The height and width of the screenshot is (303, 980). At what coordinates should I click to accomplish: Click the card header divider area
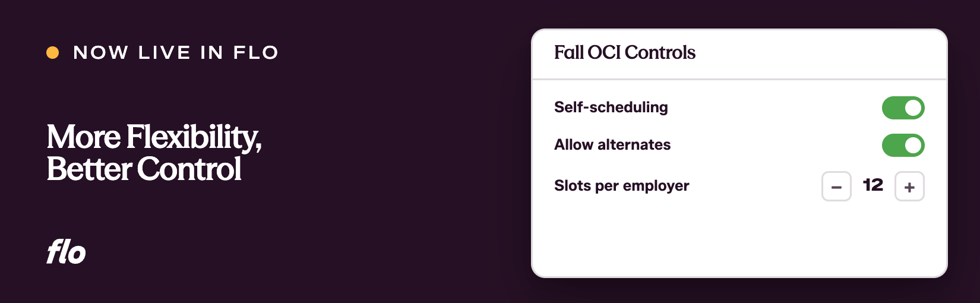point(739,79)
